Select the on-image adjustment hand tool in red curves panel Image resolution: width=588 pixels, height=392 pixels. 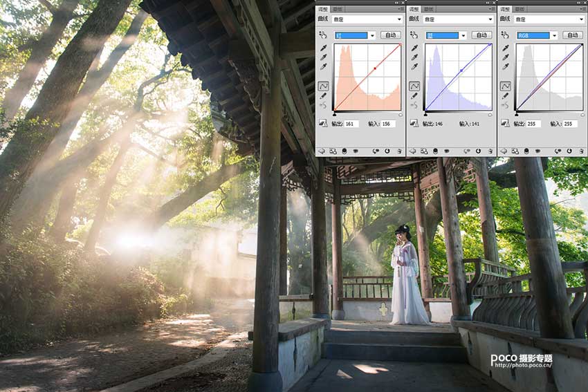click(323, 35)
